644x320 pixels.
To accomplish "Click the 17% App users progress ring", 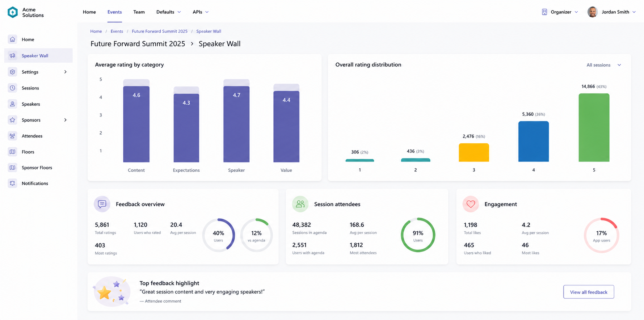I will click(601, 235).
